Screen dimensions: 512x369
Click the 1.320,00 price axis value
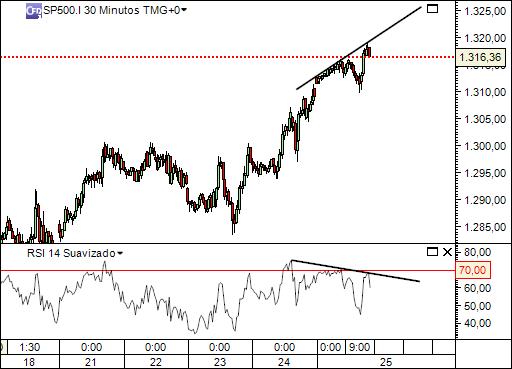coord(485,38)
